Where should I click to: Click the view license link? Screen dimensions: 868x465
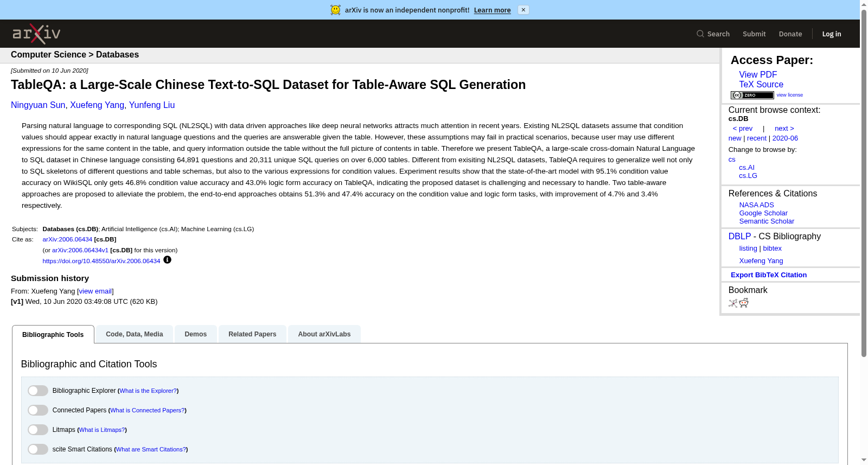tap(790, 95)
